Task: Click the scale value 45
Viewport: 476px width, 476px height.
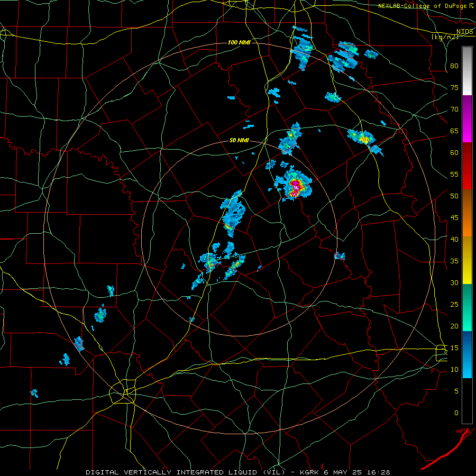Action: pyautogui.click(x=454, y=218)
